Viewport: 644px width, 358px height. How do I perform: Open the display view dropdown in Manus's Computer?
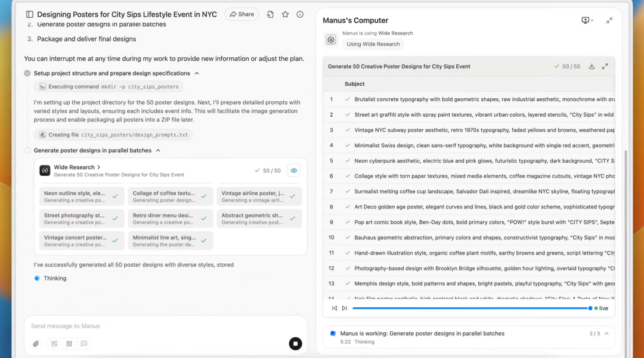(x=587, y=20)
